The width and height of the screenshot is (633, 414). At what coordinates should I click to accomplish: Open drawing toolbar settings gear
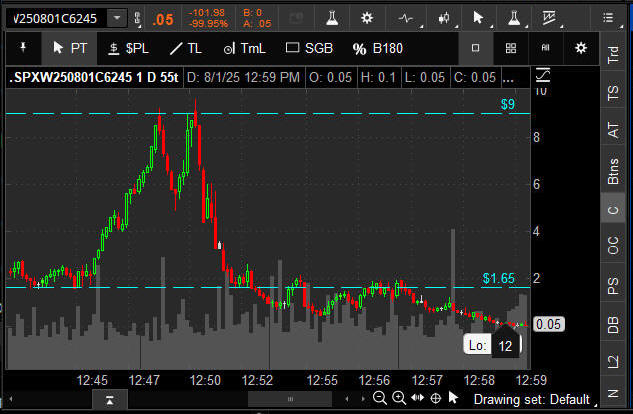click(581, 48)
